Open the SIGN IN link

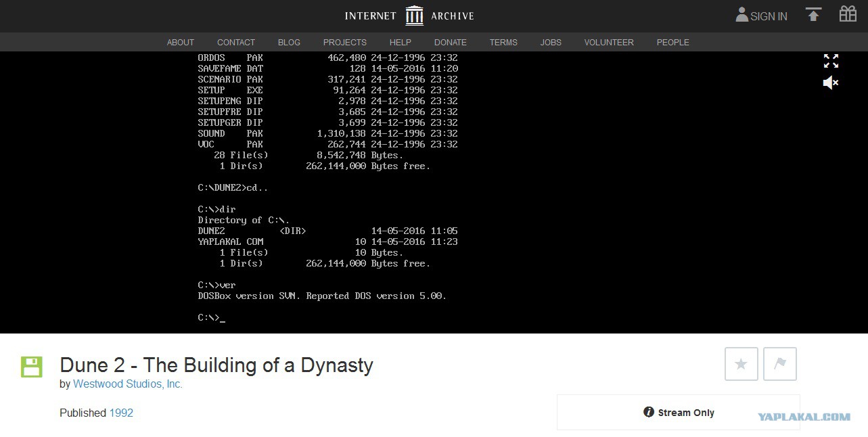pyautogui.click(x=769, y=16)
